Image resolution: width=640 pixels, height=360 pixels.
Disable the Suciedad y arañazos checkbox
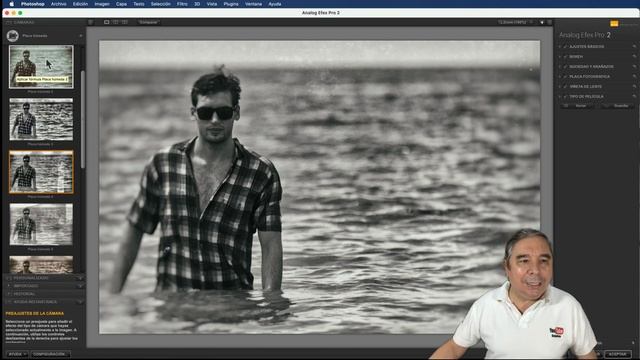pyautogui.click(x=565, y=67)
